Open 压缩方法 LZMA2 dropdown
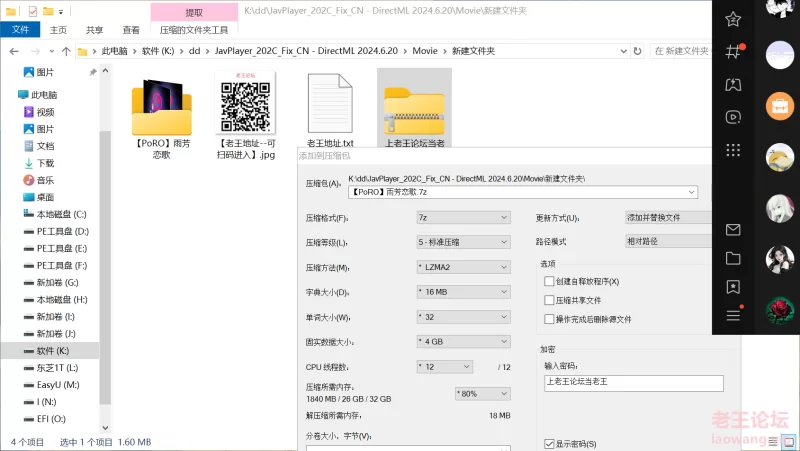 point(463,267)
